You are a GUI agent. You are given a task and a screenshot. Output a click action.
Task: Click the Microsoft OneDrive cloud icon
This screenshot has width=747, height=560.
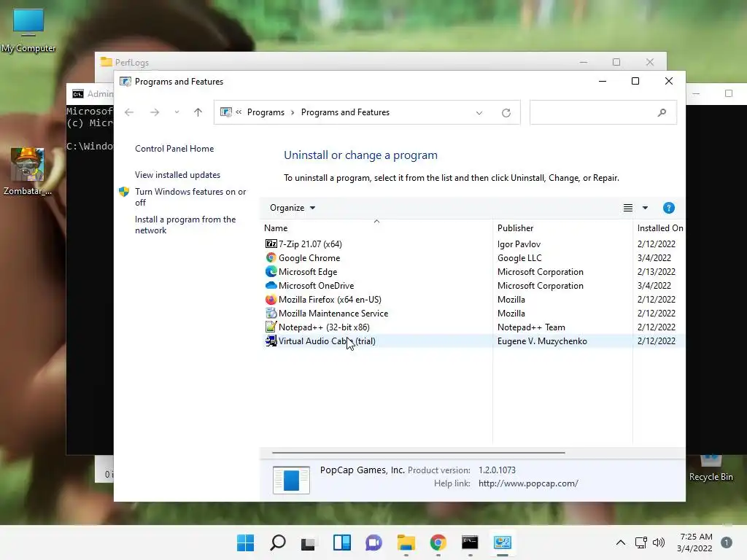coord(271,285)
